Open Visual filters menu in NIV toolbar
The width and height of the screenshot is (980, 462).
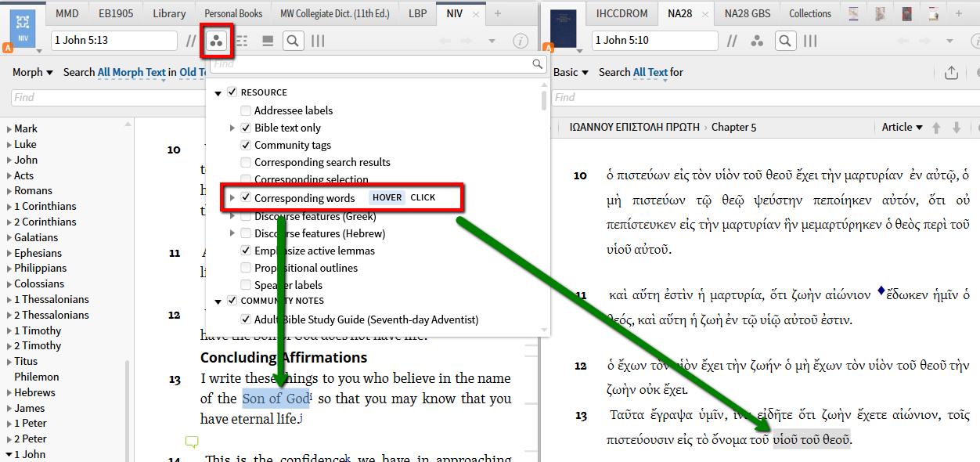coord(217,41)
